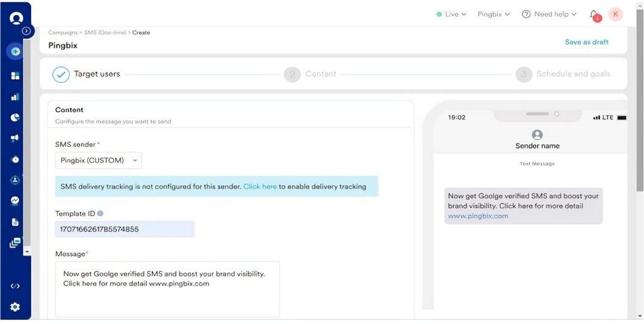Click the Save as draft button

point(586,42)
